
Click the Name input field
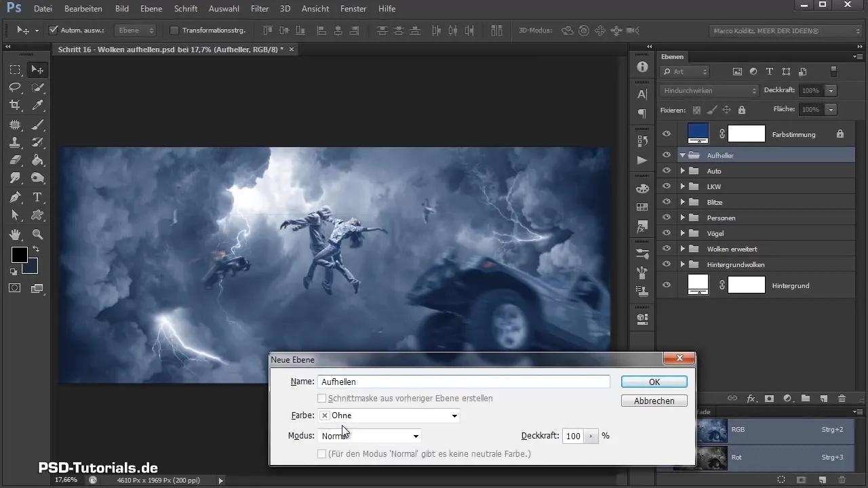pyautogui.click(x=464, y=382)
